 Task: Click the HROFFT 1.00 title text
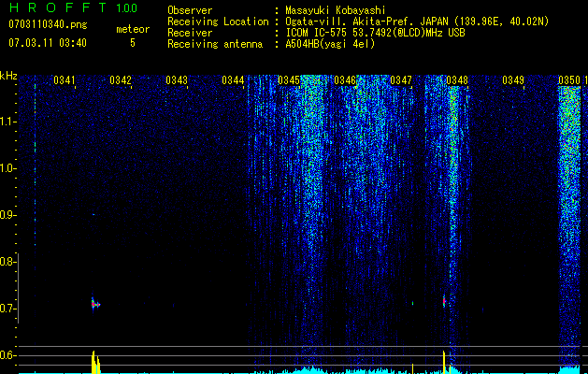pyautogui.click(x=73, y=7)
